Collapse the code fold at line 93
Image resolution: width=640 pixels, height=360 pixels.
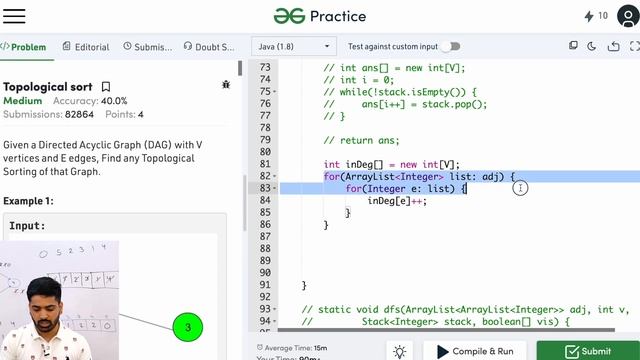275,309
